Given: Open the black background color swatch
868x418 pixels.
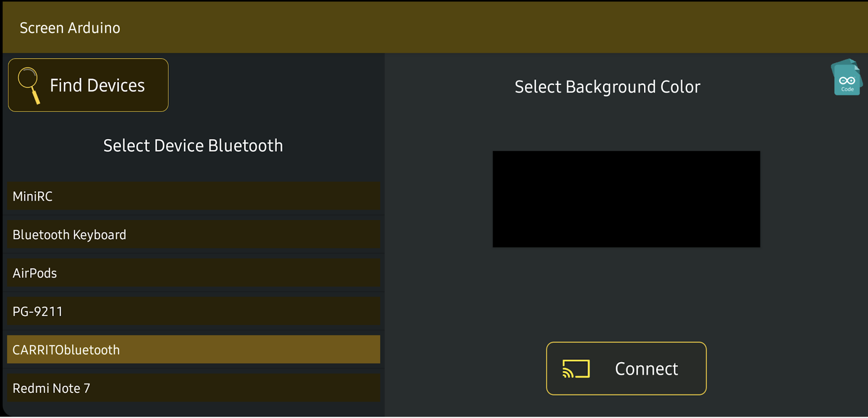Looking at the screenshot, I should click(626, 199).
